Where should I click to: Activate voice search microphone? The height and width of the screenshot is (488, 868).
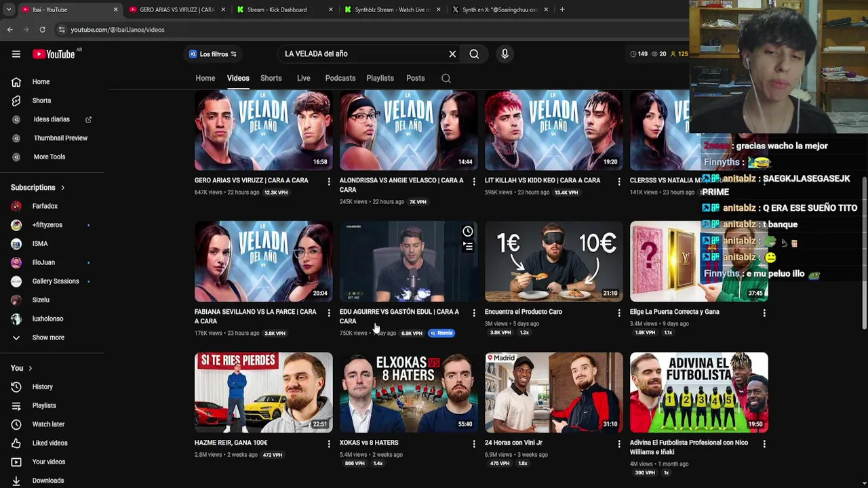coord(505,54)
